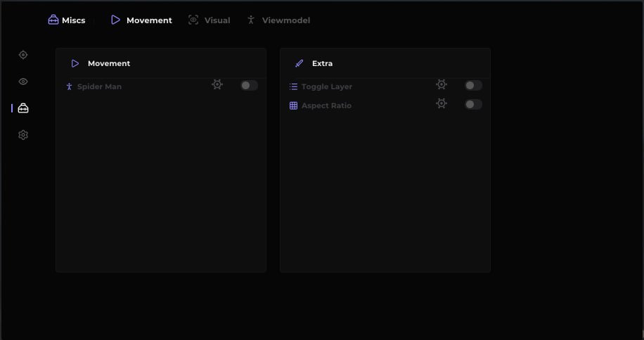Click the Miscs section title text
The width and height of the screenshot is (644, 340).
(74, 20)
